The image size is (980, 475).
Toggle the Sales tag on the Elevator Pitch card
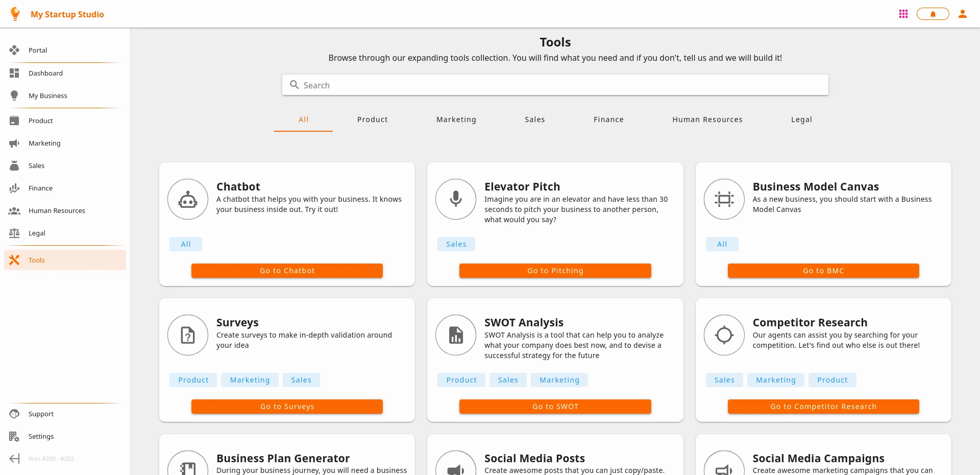pos(456,244)
